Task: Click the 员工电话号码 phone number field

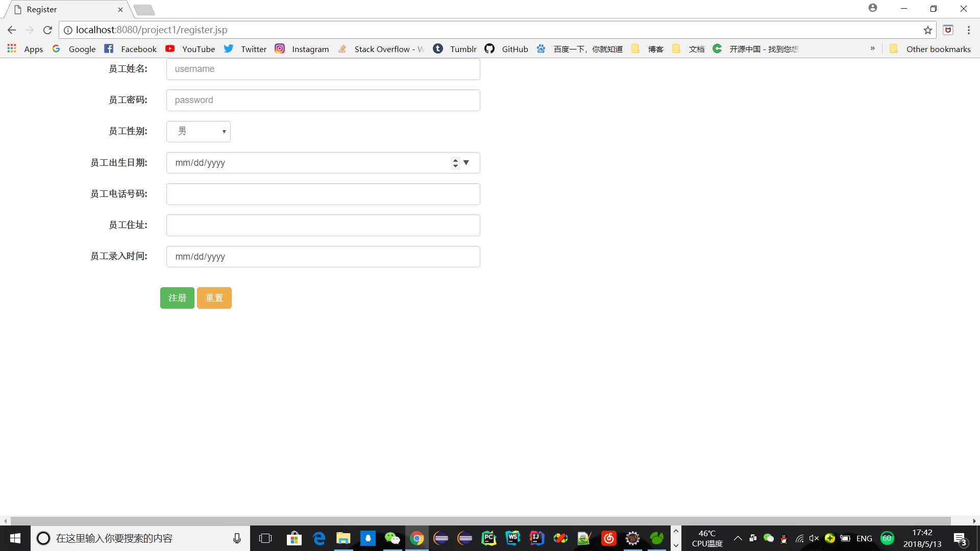Action: pyautogui.click(x=323, y=194)
